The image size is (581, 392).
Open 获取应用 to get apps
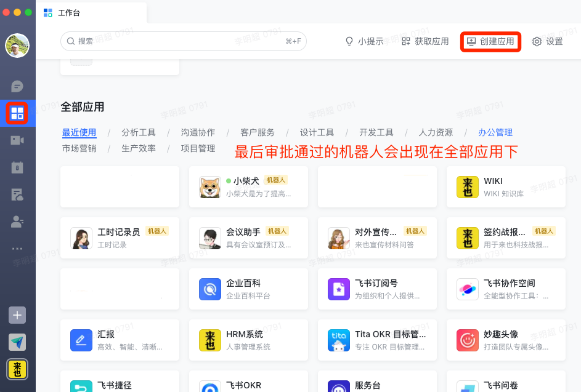tap(425, 41)
